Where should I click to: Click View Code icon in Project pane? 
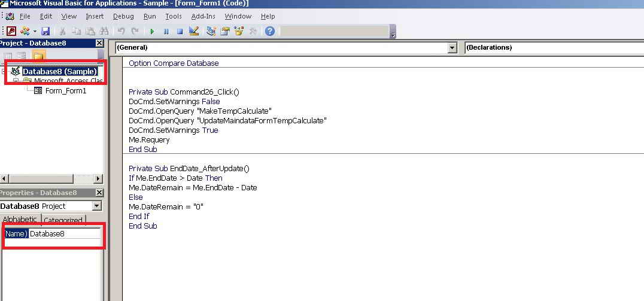coord(8,56)
